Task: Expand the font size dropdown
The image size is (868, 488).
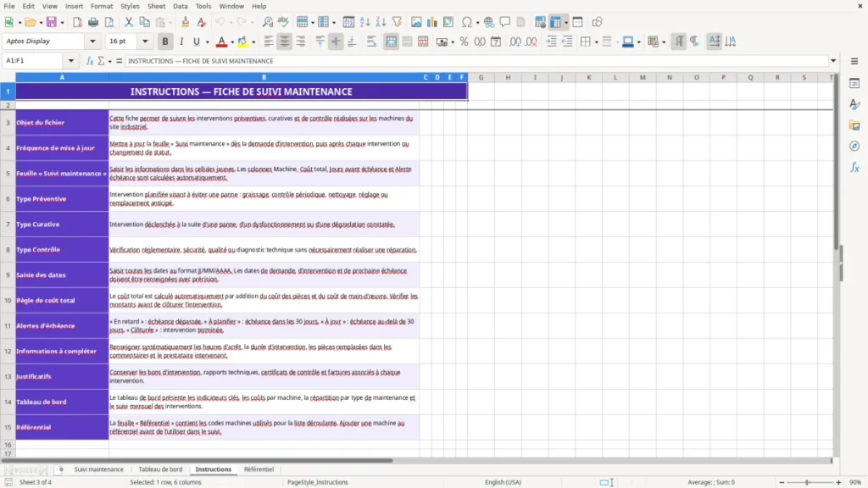Action: (145, 41)
